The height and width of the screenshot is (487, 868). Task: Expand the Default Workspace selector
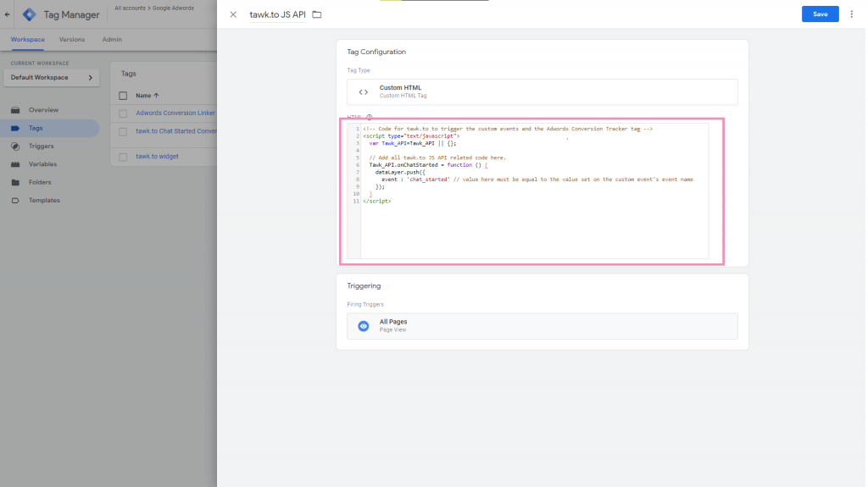tap(52, 77)
